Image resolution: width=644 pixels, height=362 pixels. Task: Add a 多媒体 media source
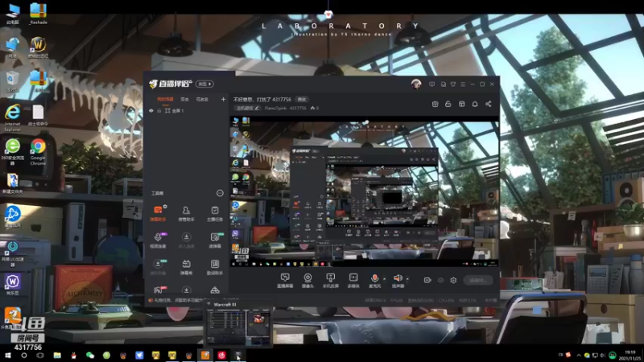pyautogui.click(x=353, y=280)
